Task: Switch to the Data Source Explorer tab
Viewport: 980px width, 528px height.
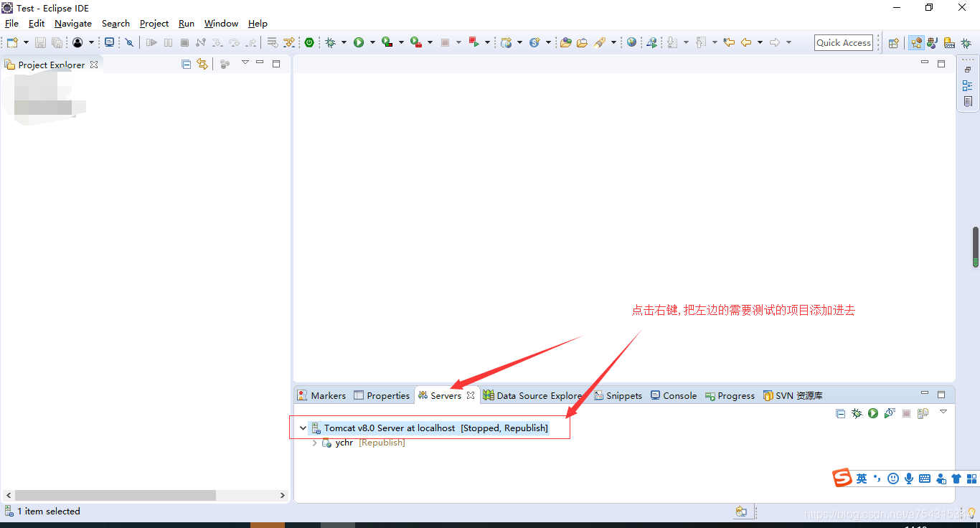Action: point(532,395)
